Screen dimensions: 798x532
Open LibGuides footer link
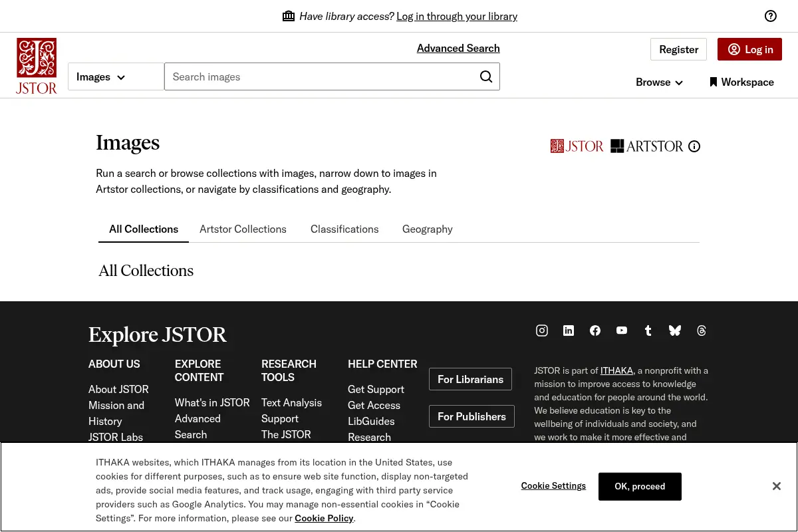tap(371, 421)
